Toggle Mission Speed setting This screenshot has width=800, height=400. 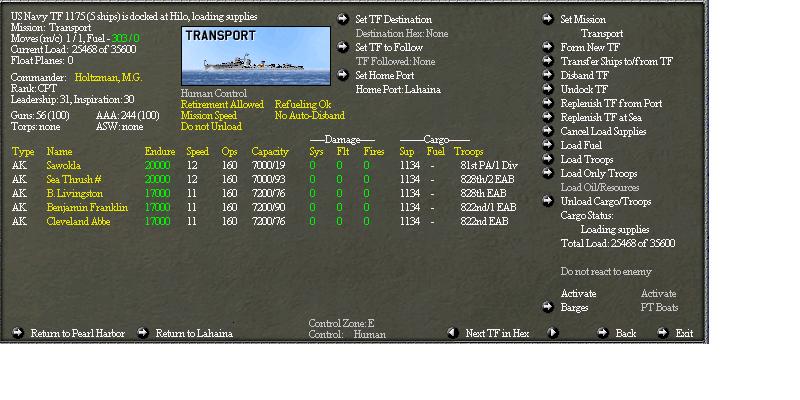coord(209,116)
